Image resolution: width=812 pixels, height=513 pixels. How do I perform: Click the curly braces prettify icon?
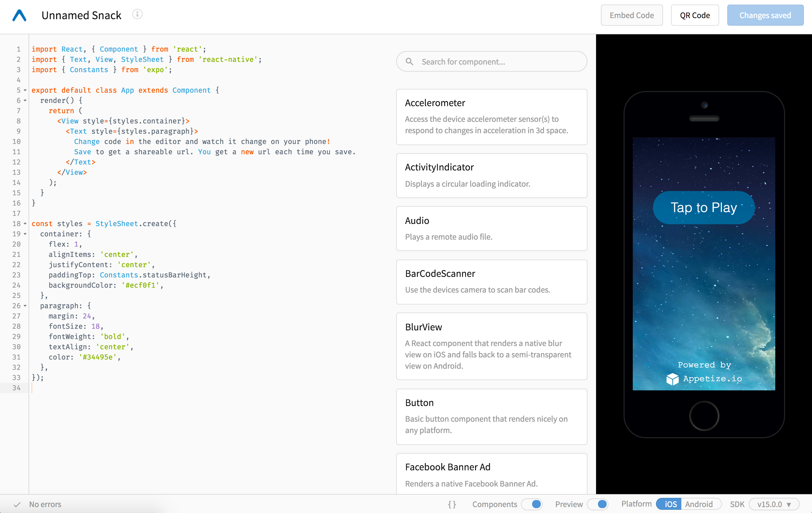tap(452, 504)
